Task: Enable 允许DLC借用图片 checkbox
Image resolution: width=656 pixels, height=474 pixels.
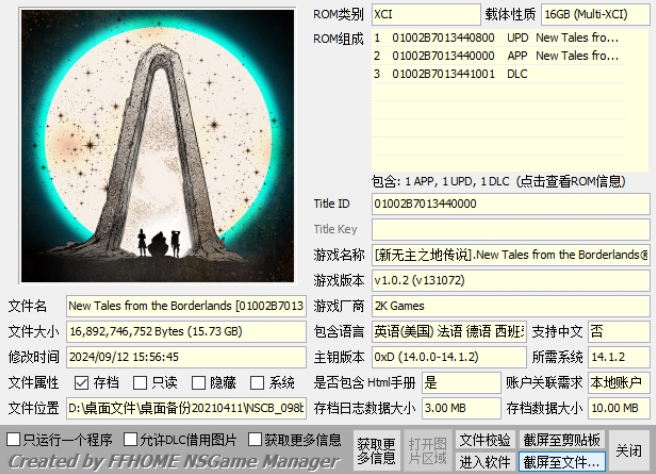Action: point(131,439)
